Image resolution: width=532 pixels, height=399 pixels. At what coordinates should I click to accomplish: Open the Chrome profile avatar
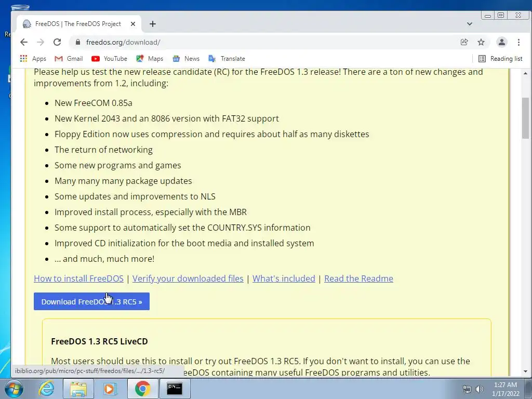point(501,42)
